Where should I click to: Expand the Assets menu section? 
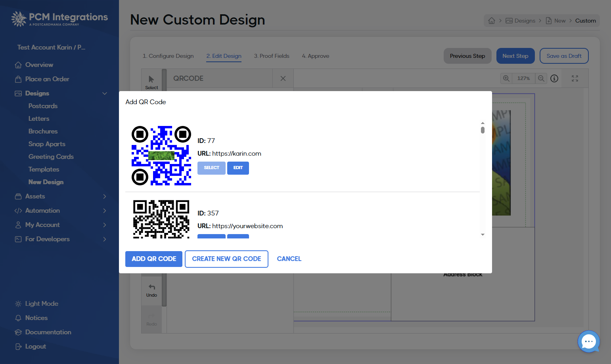coord(105,196)
